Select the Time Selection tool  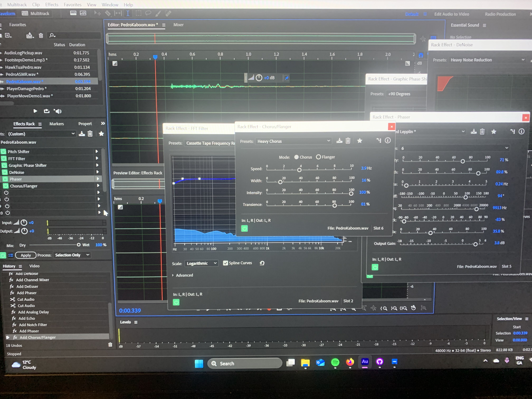coord(128,13)
